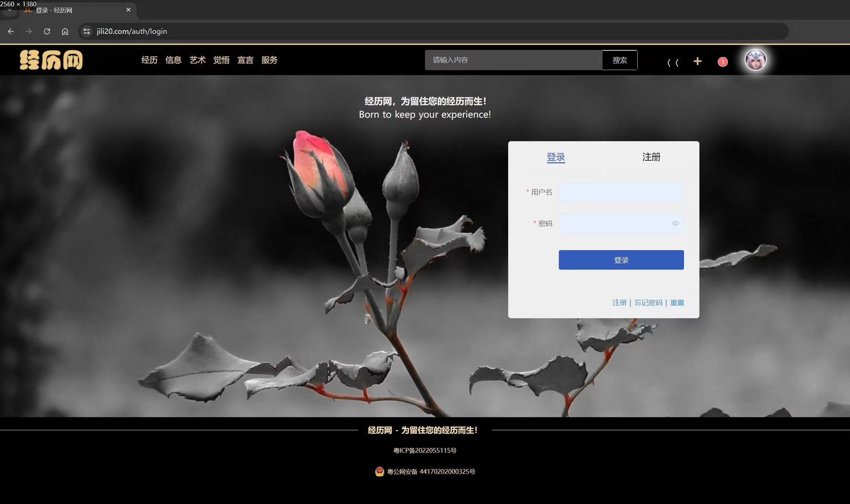The image size is (850, 504).
Task: Click the 粤ICP备2022055115号 footer link
Action: pos(425,450)
